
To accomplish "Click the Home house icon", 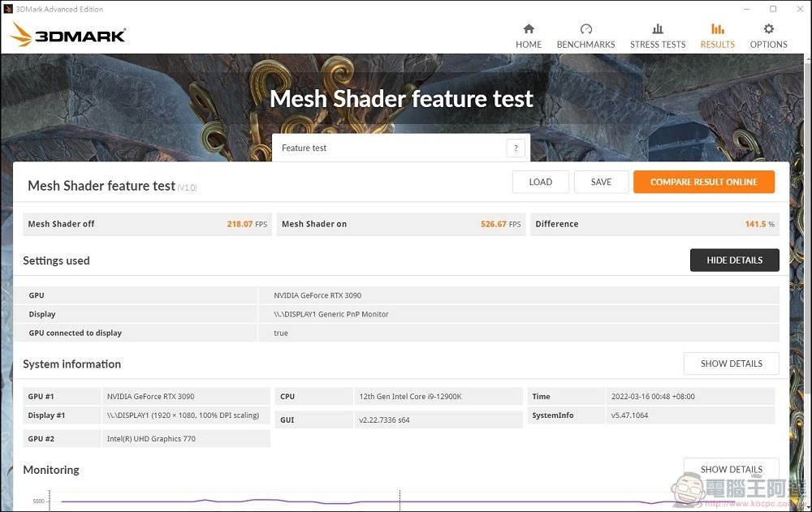I will click(529, 29).
